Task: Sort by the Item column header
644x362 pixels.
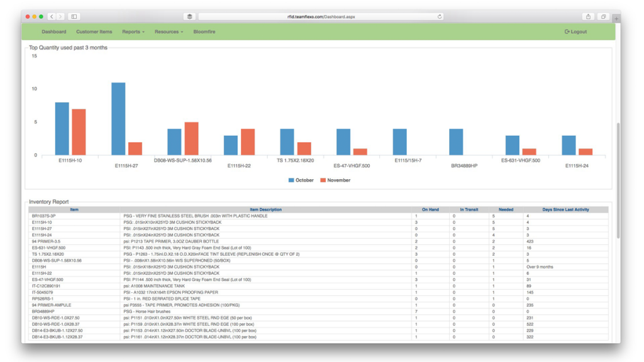Action: 74,209
